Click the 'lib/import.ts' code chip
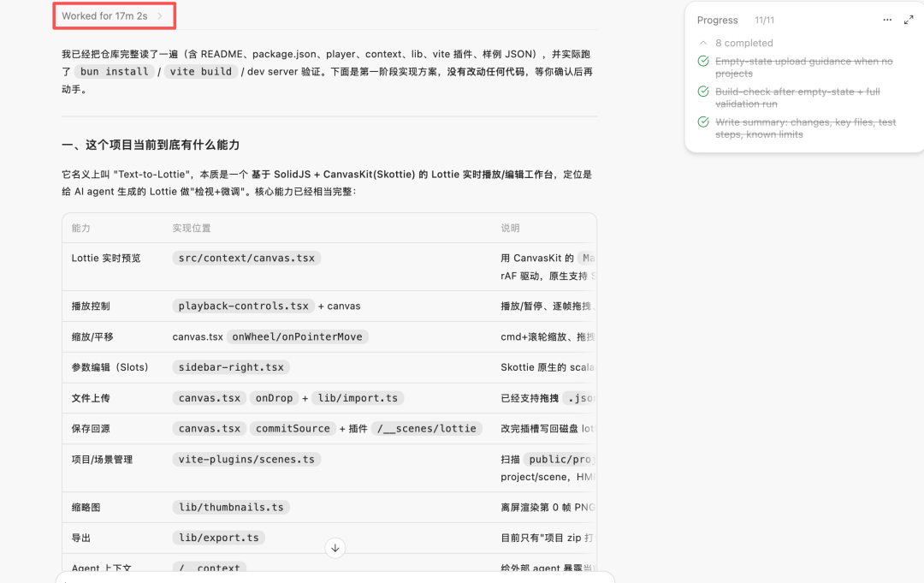 pos(358,398)
